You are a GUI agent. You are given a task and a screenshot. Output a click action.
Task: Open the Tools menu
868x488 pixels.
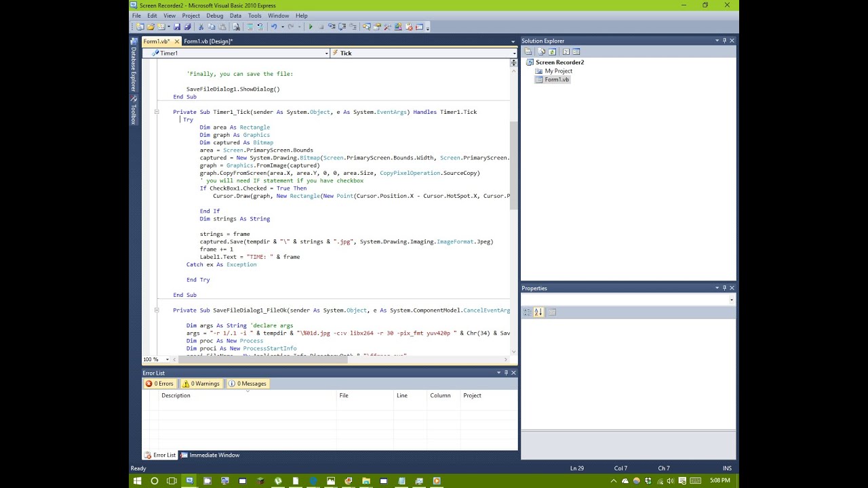255,16
